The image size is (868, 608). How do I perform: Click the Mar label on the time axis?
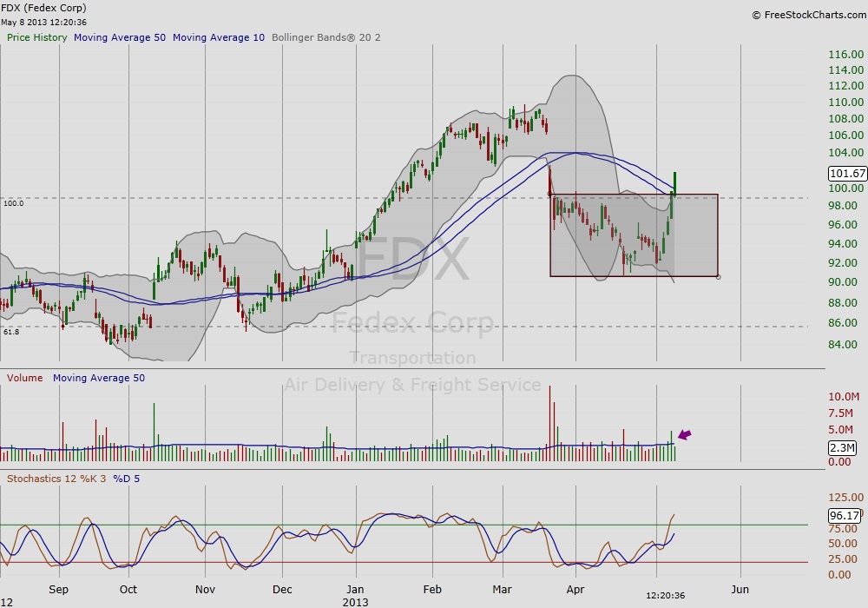tap(503, 589)
